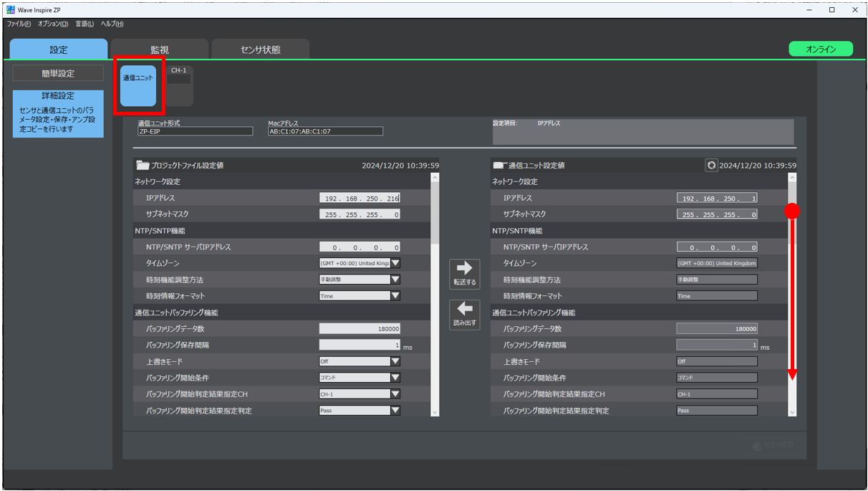Click the communication unit タイムゾーン value
868x491 pixels.
coord(717,263)
